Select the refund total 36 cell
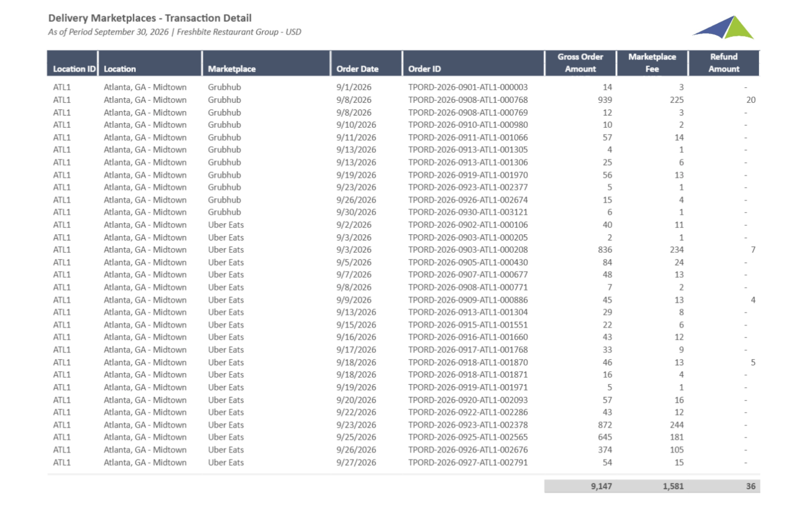 pos(750,486)
